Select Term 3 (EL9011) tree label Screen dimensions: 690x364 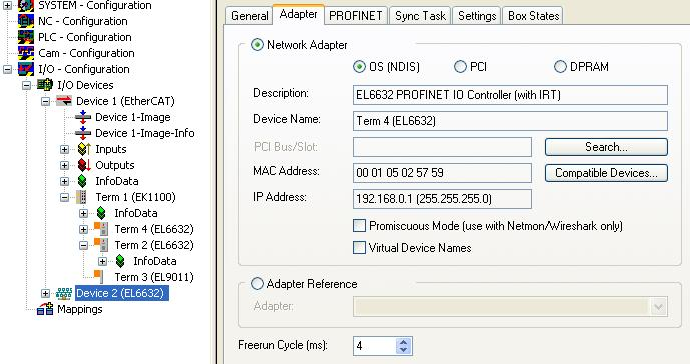154,277
